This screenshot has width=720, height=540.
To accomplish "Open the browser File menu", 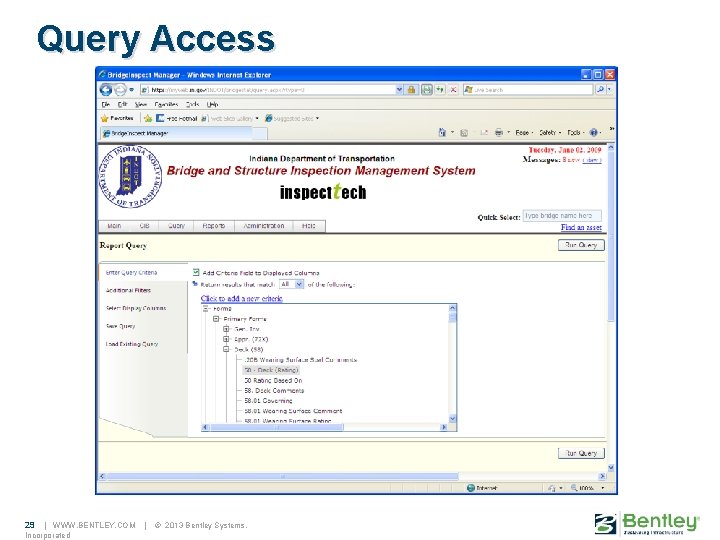I will [x=106, y=105].
